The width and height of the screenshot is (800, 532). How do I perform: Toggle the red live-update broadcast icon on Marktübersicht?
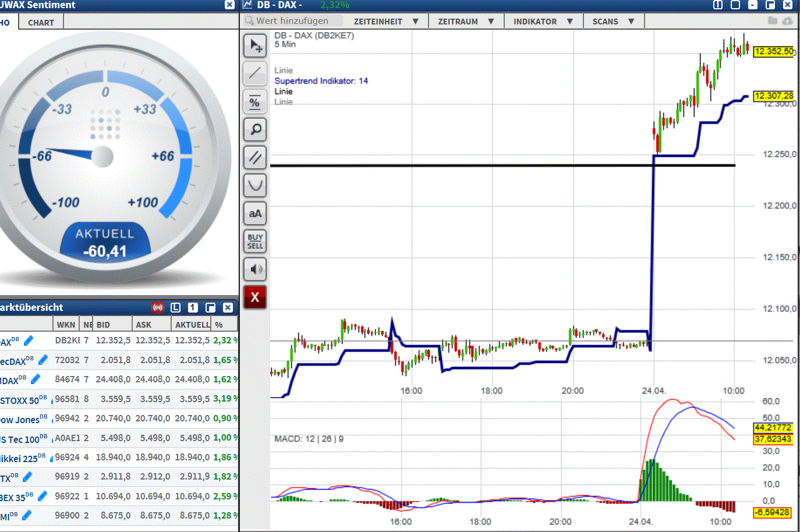[157, 307]
